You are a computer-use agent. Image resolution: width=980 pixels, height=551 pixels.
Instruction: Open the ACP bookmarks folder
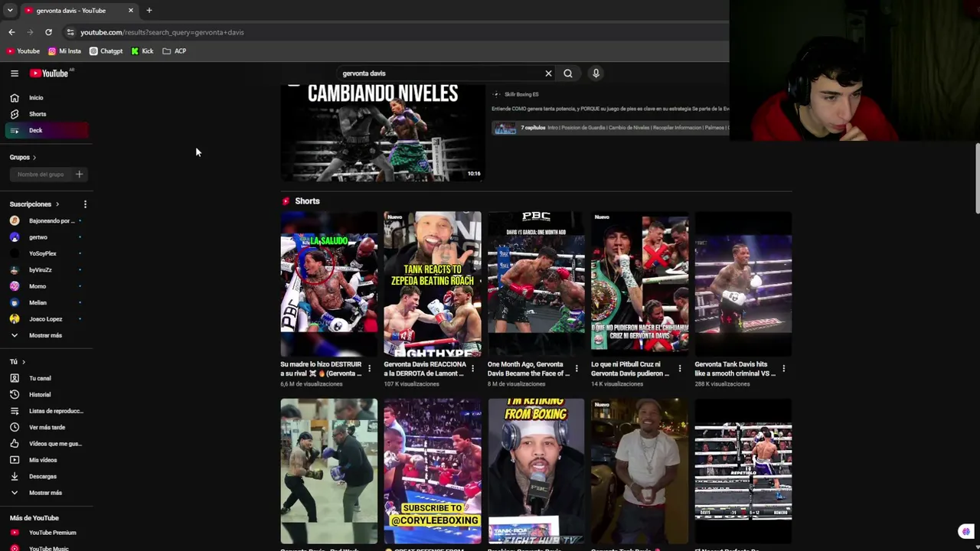click(175, 51)
